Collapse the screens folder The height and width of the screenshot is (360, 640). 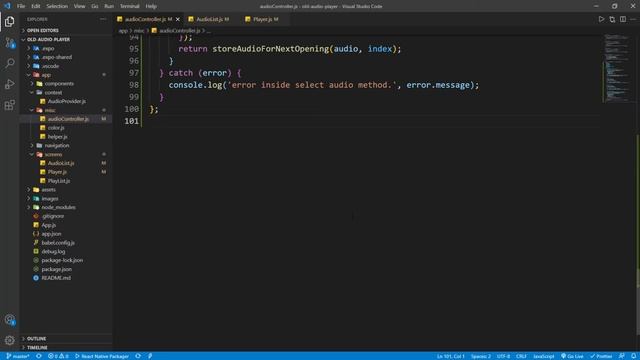pyautogui.click(x=66, y=154)
